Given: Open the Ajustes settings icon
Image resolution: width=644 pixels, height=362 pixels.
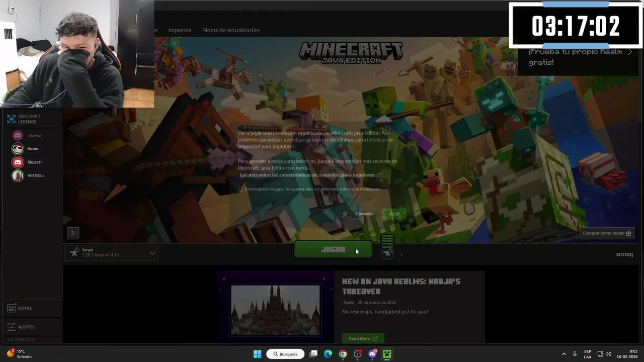Looking at the screenshot, I should click(x=11, y=327).
